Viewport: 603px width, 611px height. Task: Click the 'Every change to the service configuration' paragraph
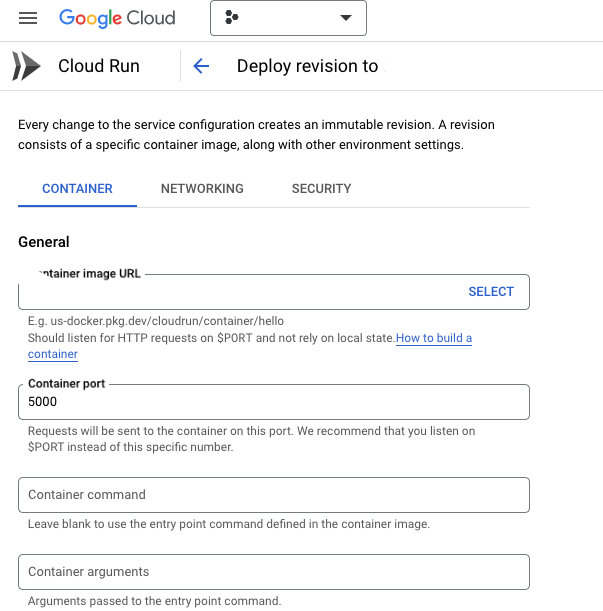[x=256, y=134]
